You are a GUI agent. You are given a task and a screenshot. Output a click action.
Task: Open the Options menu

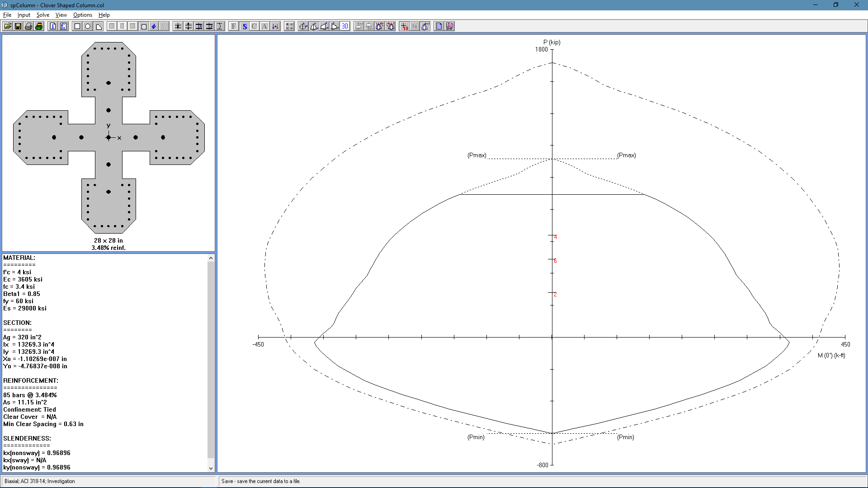82,15
